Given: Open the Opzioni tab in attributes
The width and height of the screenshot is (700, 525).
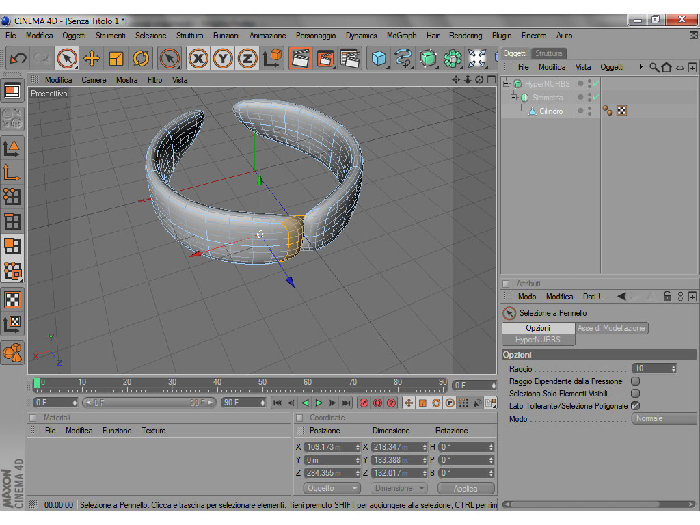Looking at the screenshot, I should (x=538, y=328).
